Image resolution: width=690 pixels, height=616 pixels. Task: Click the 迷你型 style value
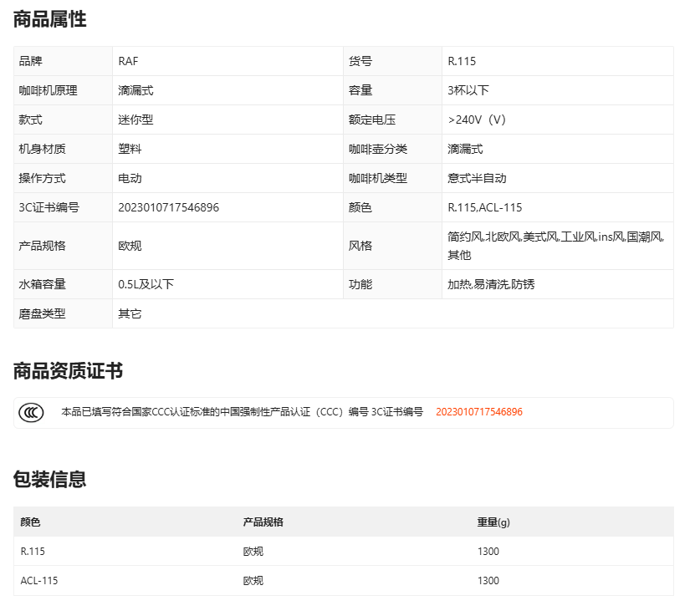click(135, 120)
